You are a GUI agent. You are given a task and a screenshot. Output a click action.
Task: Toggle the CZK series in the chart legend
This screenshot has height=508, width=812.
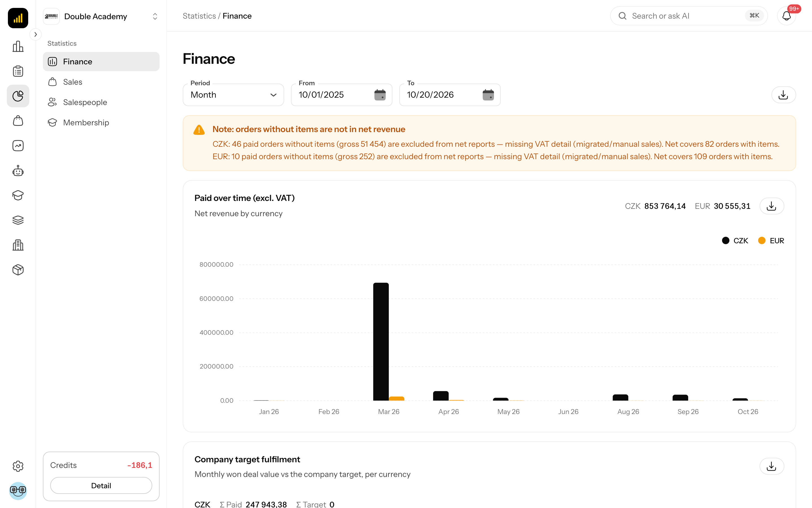(735, 240)
